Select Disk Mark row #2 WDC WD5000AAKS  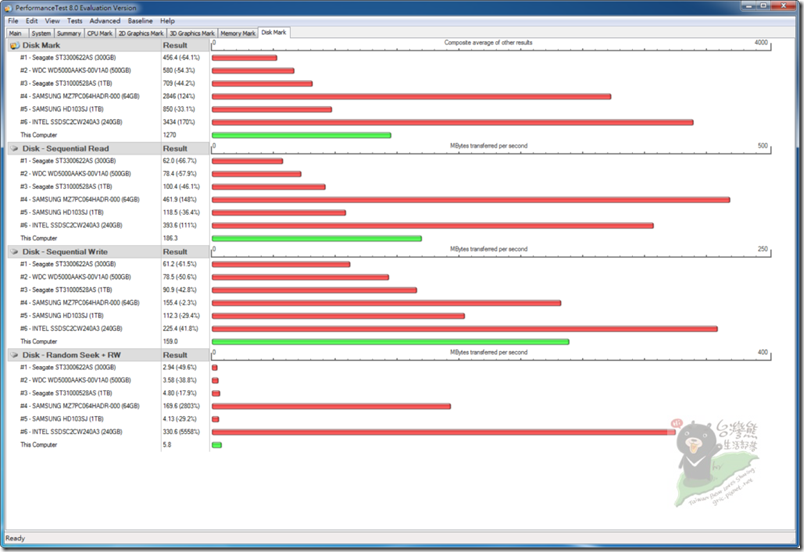75,71
